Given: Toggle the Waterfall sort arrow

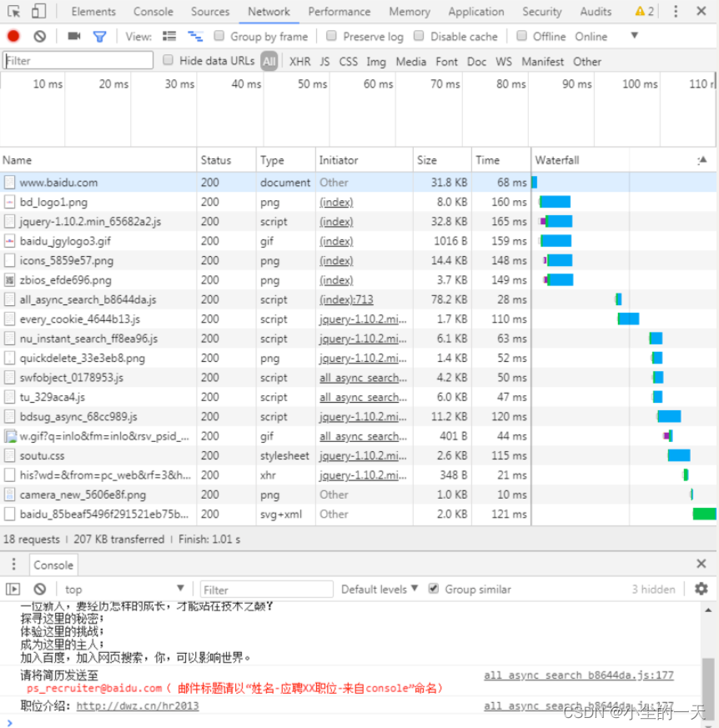Looking at the screenshot, I should pyautogui.click(x=702, y=160).
